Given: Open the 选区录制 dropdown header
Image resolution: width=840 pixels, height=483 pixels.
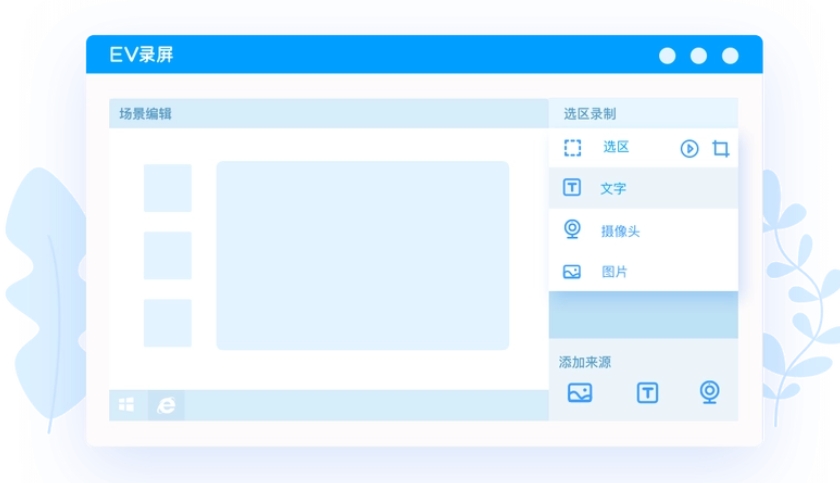Looking at the screenshot, I should point(643,114).
